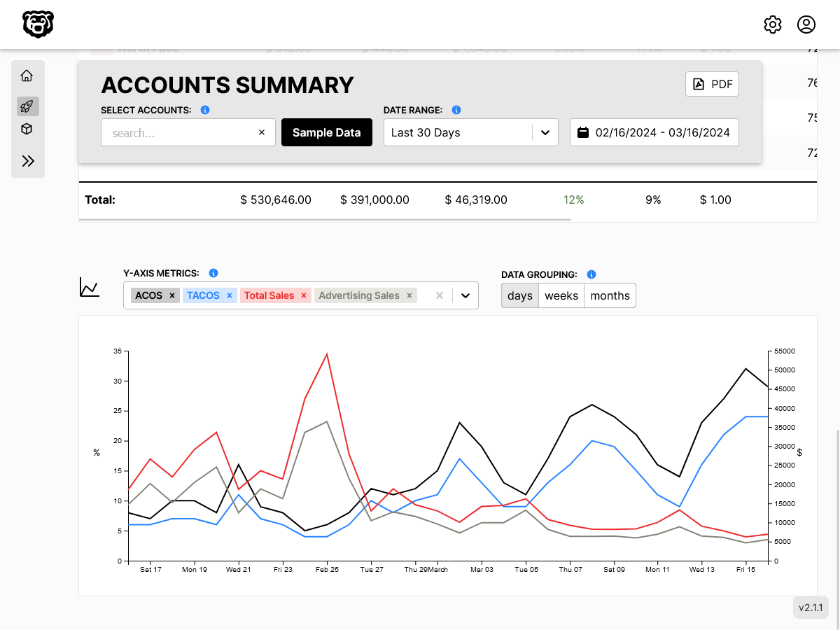Screen dimensions: 840x630
Task: Click the Data Grouping info icon
Action: (591, 274)
